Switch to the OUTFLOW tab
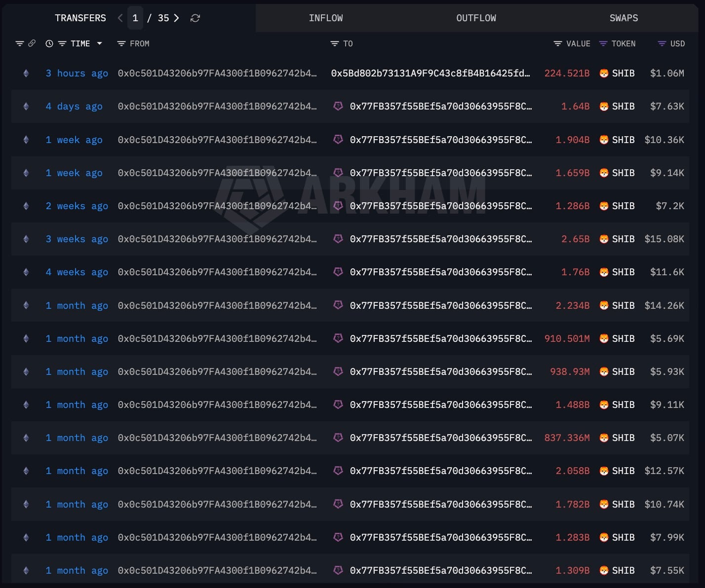The height and width of the screenshot is (588, 705). point(476,18)
